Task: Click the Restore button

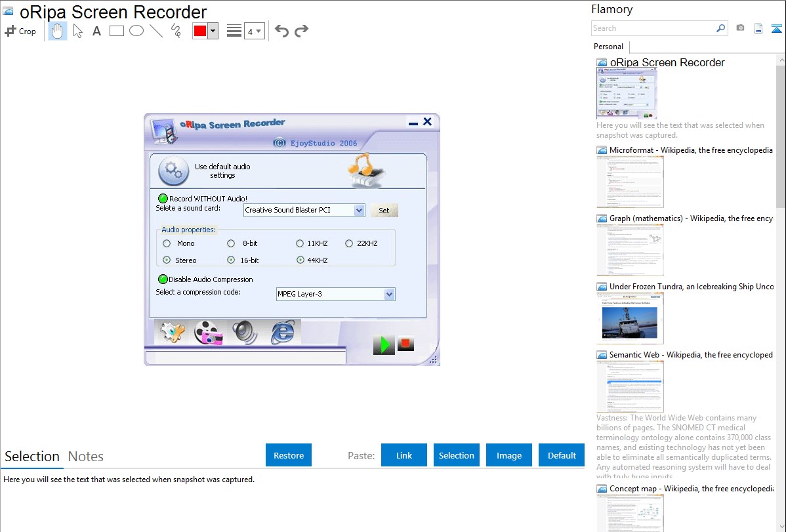Action: 289,455
